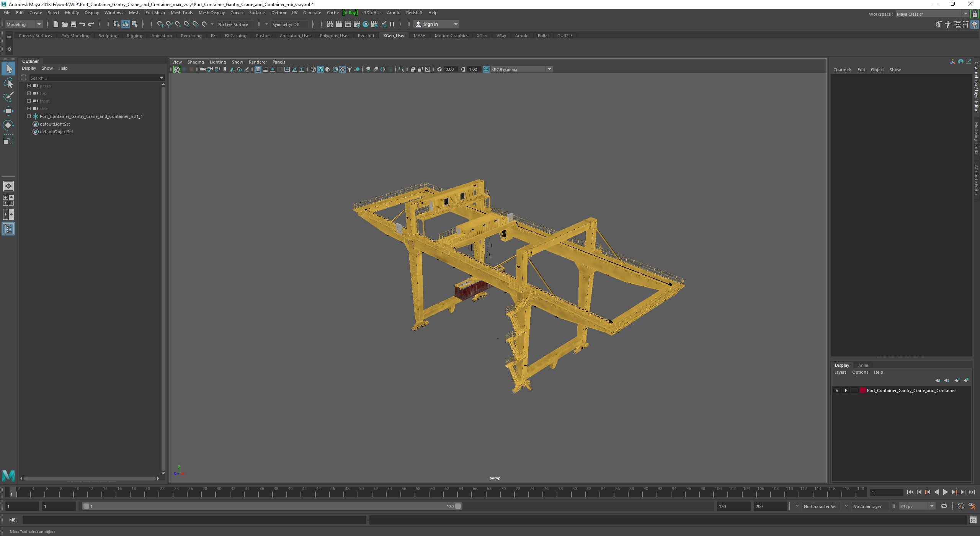Click the Modeling workspace dropdown

pos(23,25)
